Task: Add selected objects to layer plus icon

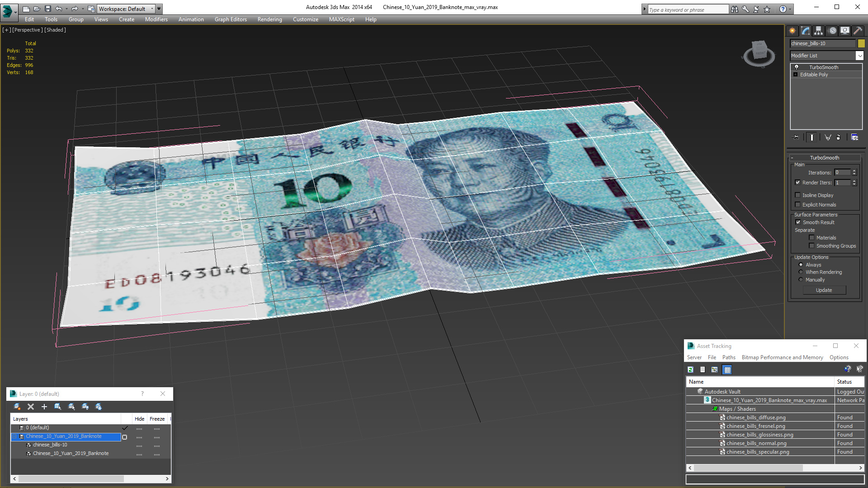Action: 44,407
